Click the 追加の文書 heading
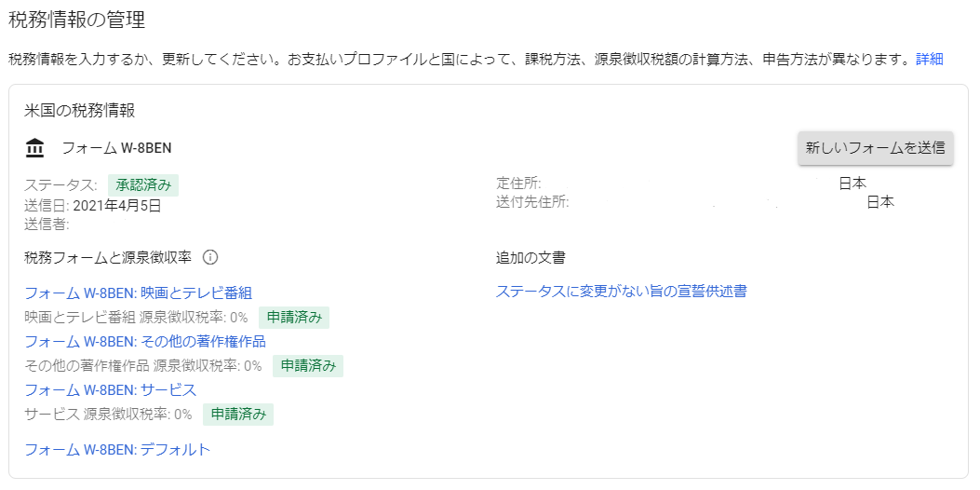 [x=530, y=257]
